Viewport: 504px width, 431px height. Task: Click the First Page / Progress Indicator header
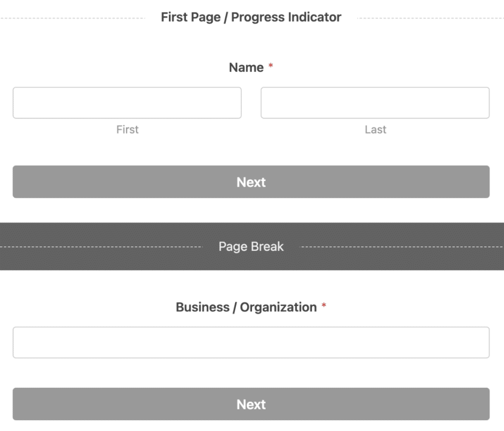251,17
